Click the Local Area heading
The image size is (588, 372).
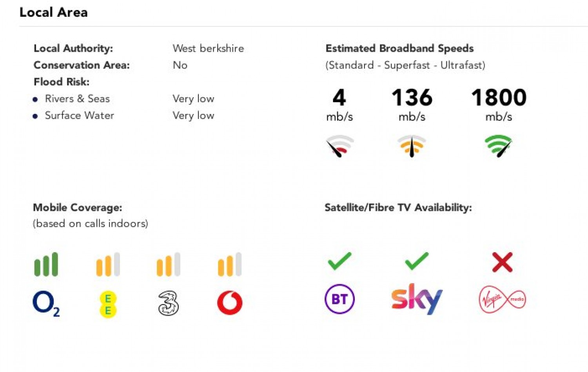(x=54, y=13)
